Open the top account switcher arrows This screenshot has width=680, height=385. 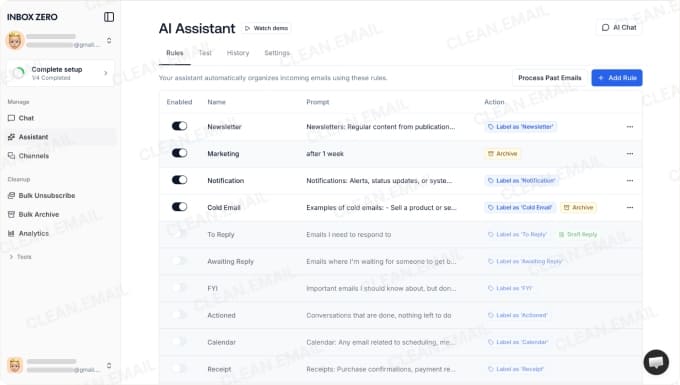point(109,40)
